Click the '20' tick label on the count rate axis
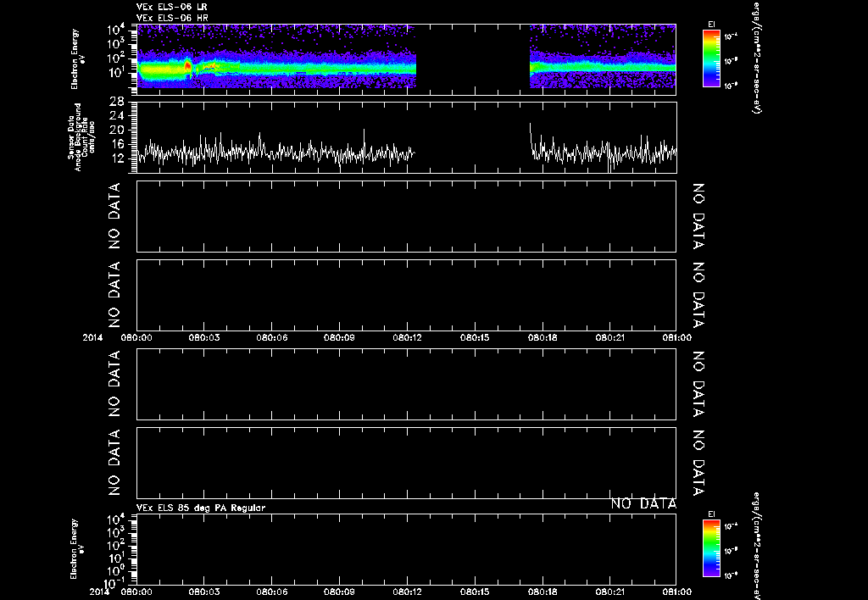This screenshot has height=600, width=868. (x=117, y=130)
